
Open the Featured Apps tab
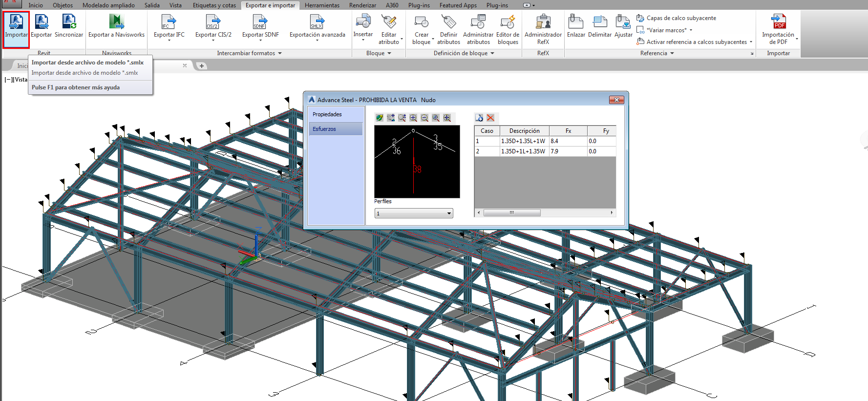(458, 5)
